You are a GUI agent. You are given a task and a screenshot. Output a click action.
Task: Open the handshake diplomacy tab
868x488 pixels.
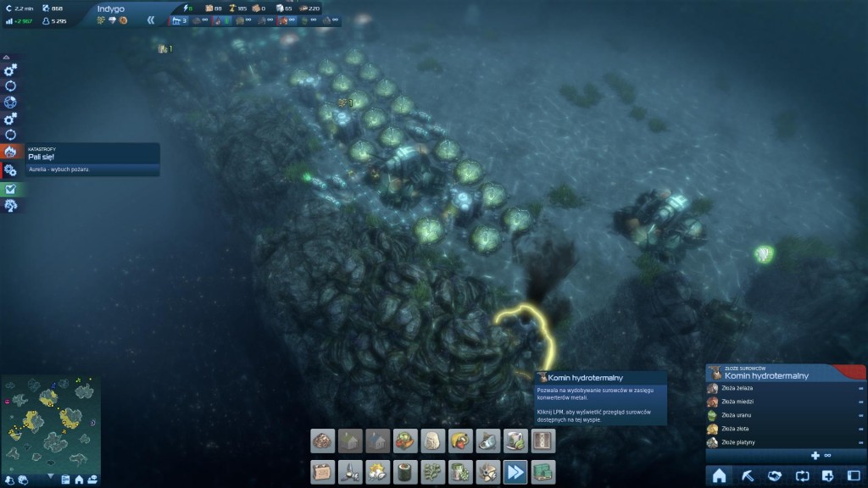[775, 475]
